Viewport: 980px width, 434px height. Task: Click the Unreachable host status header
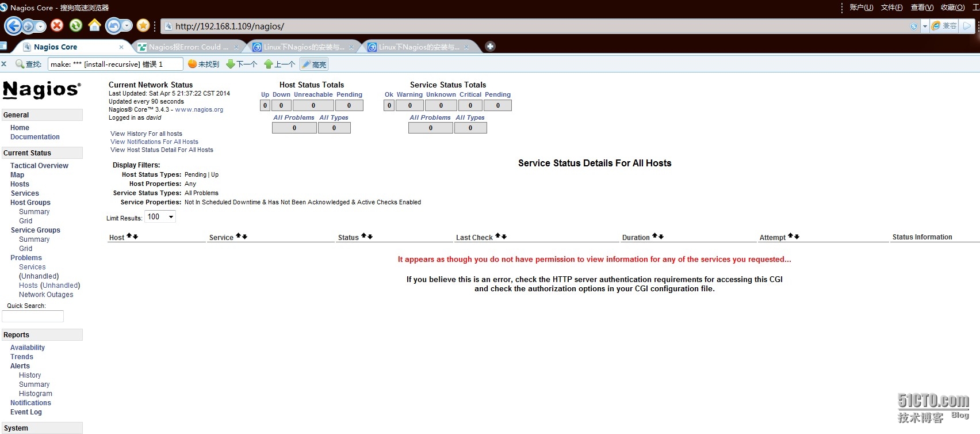point(313,94)
